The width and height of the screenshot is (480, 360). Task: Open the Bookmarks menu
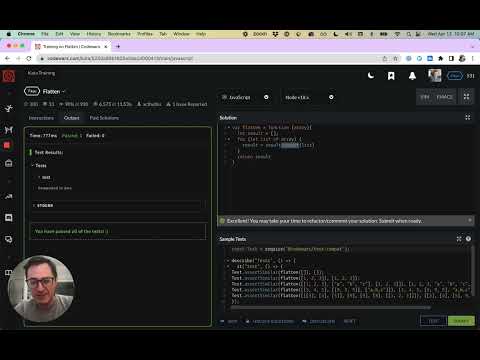tap(119, 34)
